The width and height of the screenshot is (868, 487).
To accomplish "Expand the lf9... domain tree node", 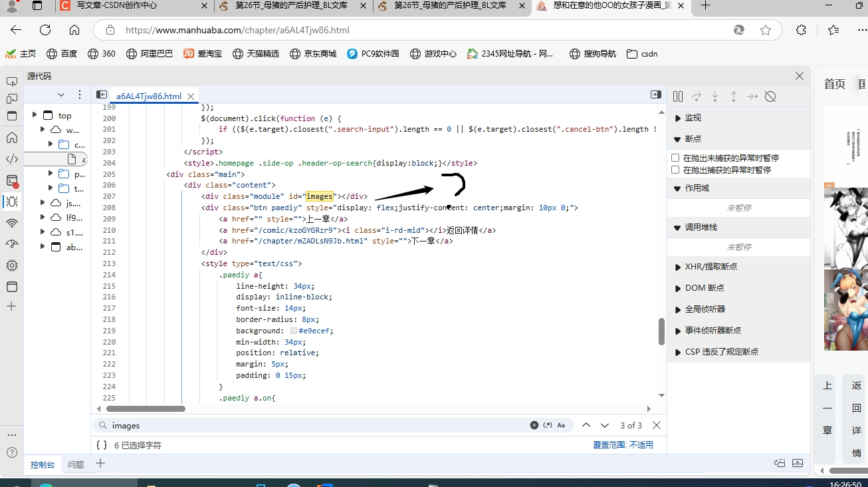I will (43, 218).
